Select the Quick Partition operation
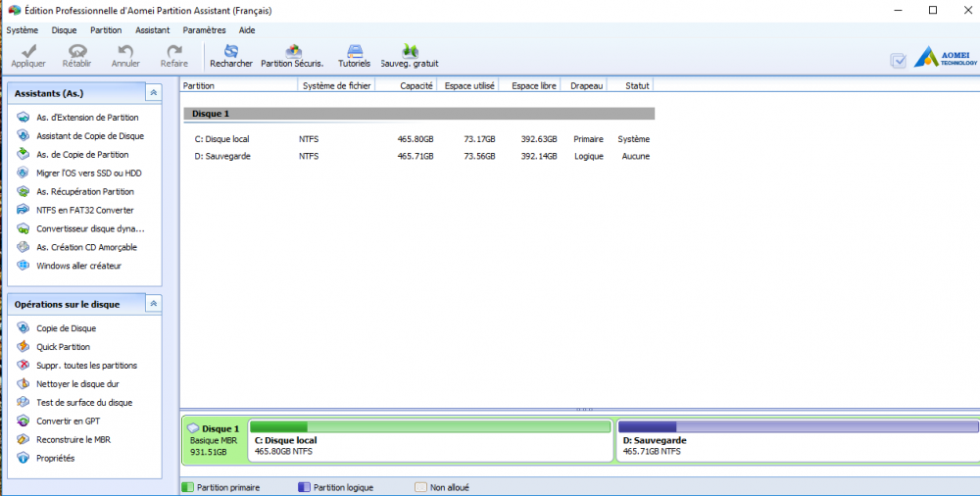980x496 pixels. 63,347
